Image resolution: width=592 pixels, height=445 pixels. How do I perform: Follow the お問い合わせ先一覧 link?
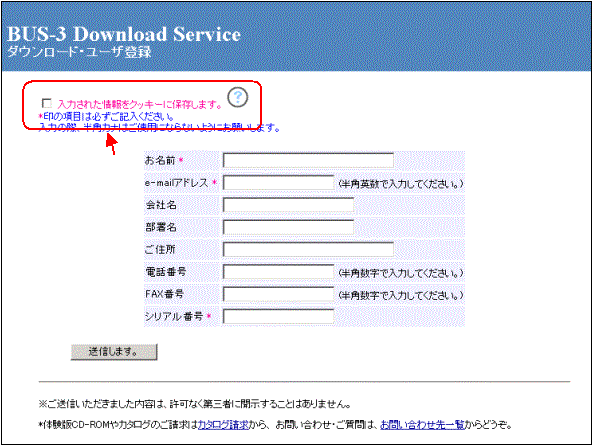tap(422, 425)
